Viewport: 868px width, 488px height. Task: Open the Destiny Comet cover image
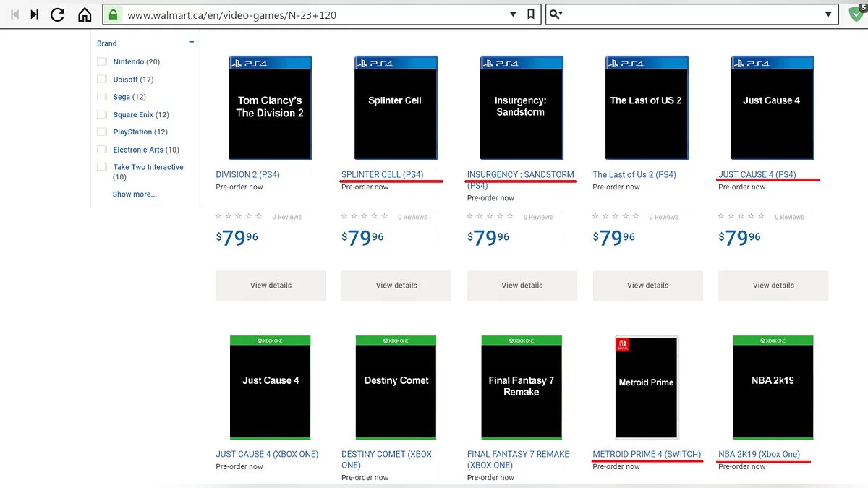[x=396, y=387]
